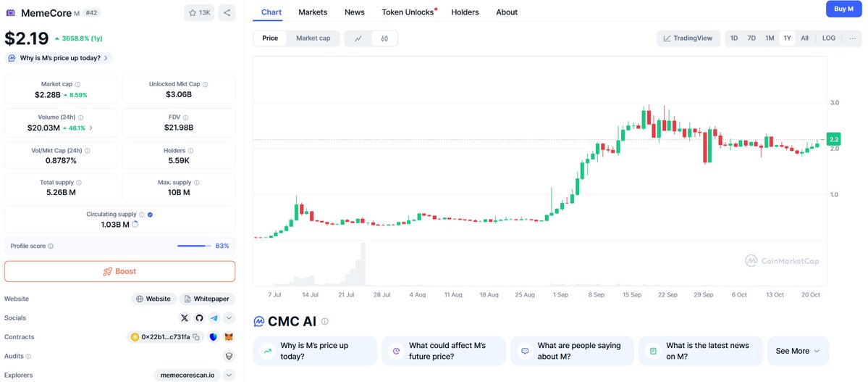Open the Holders tab
The height and width of the screenshot is (382, 868).
[465, 12]
